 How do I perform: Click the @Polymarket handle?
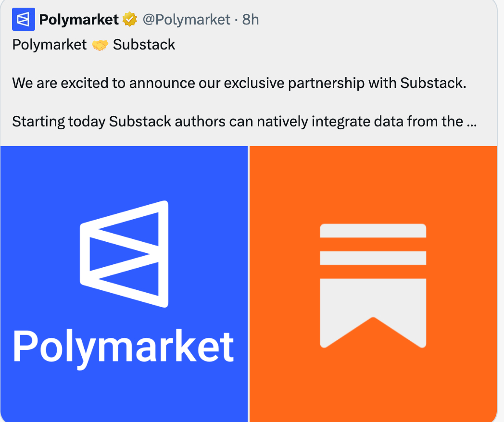point(187,20)
